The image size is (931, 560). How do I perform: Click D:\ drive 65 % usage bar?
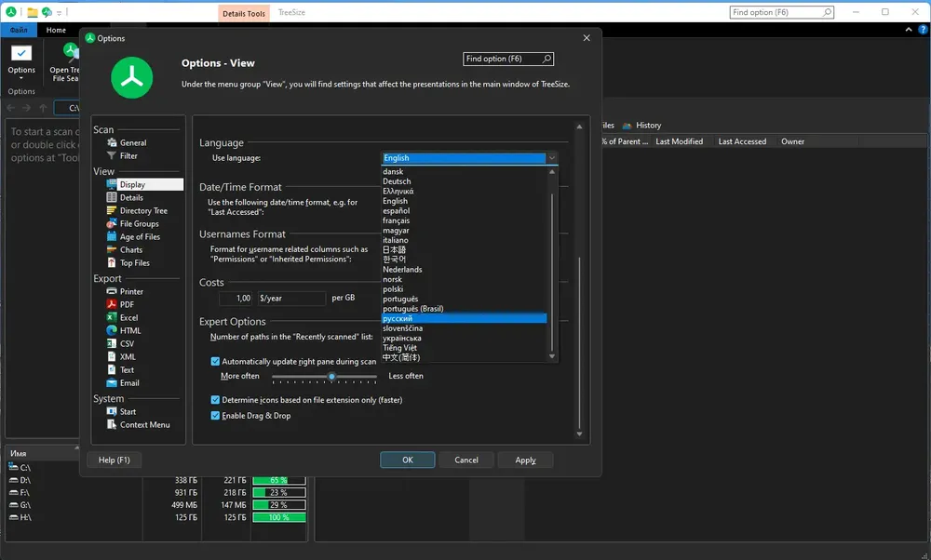(x=279, y=480)
